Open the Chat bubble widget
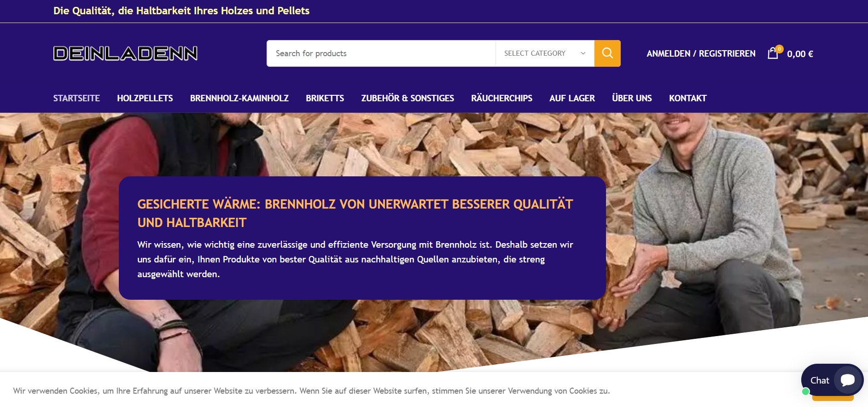 point(832,380)
